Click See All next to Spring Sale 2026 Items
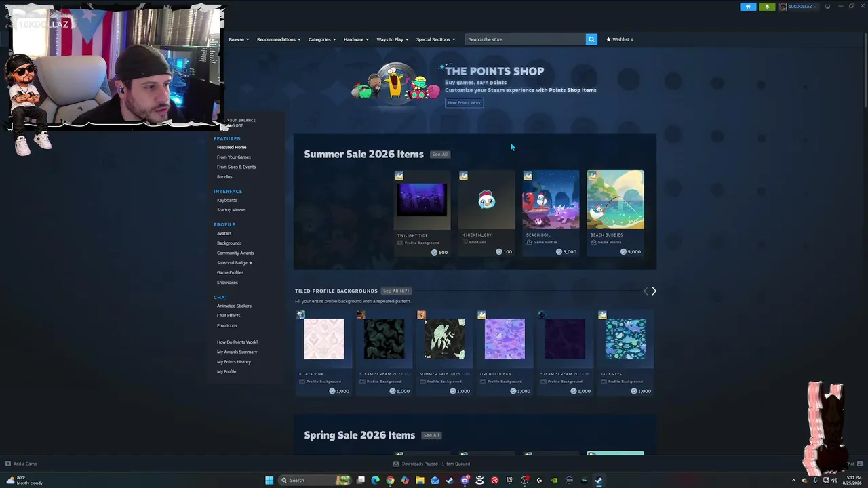 pos(431,435)
